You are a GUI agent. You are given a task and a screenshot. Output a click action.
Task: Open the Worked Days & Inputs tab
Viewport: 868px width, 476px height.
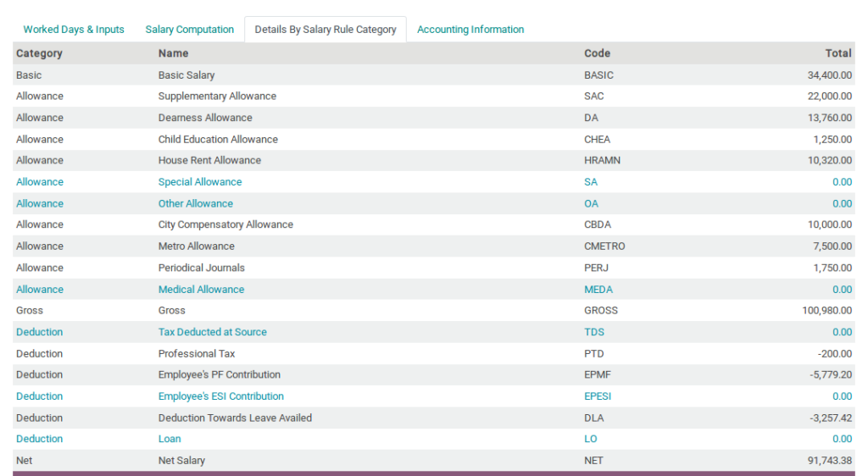[74, 30]
